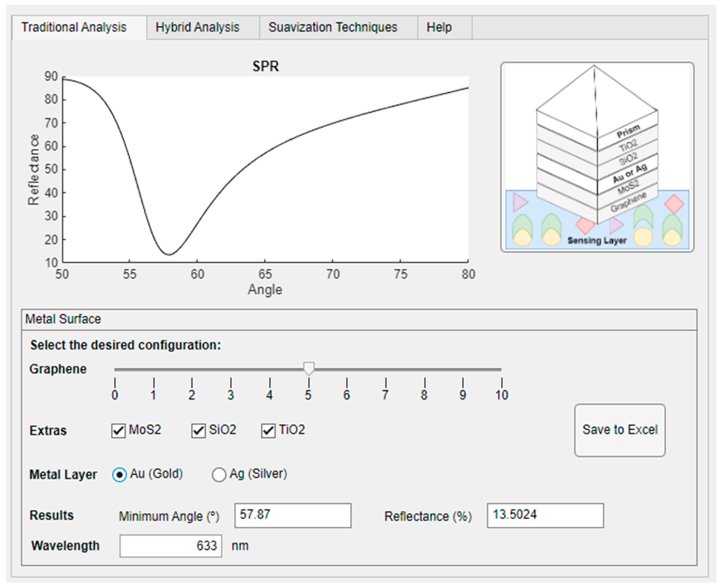This screenshot has width=721, height=588.
Task: Open the Help tab
Action: pos(439,27)
